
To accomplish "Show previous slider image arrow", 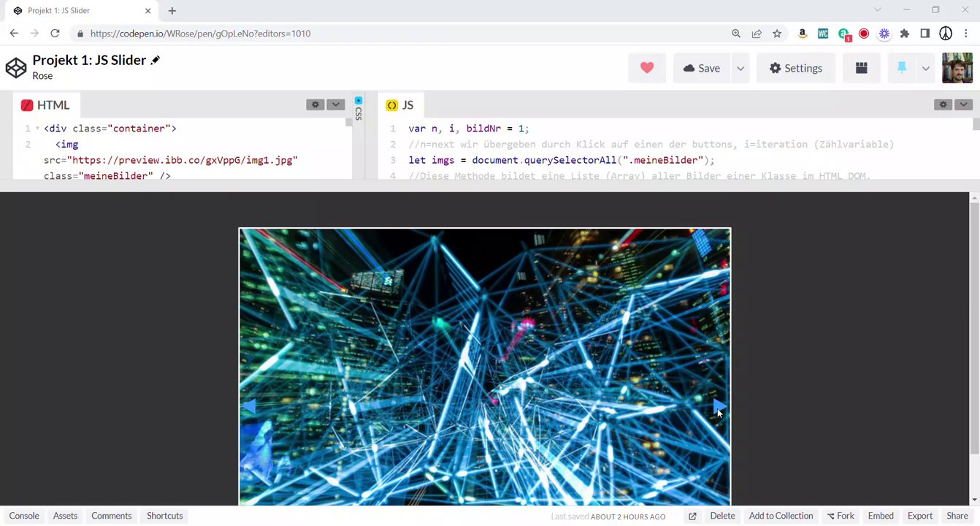I will (x=249, y=407).
